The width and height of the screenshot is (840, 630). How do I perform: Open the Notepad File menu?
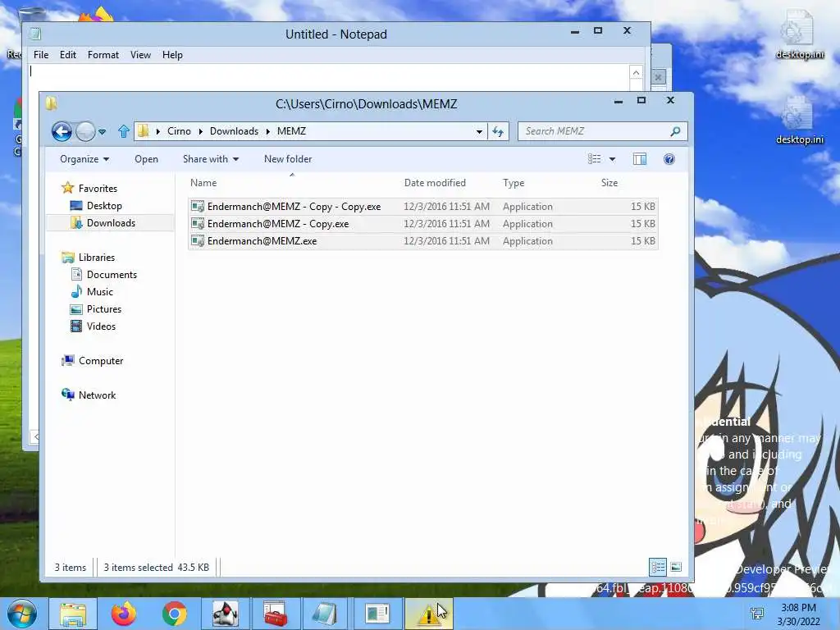point(41,55)
